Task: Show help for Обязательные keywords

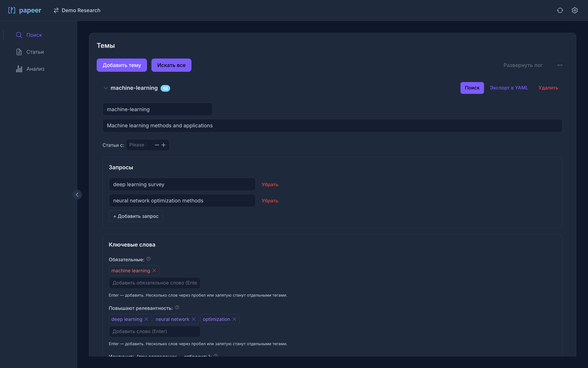Action: 148,259
